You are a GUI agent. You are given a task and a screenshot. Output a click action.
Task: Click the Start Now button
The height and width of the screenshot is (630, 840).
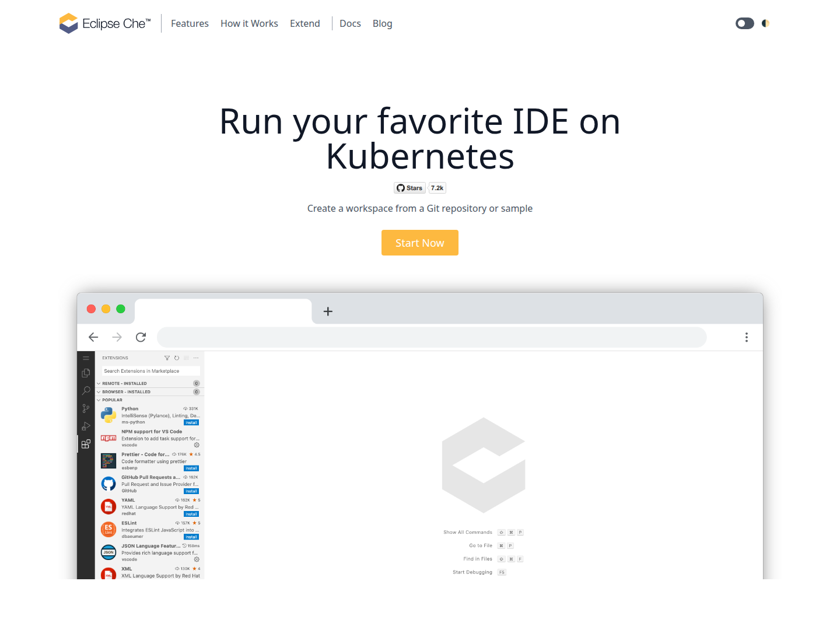420,243
